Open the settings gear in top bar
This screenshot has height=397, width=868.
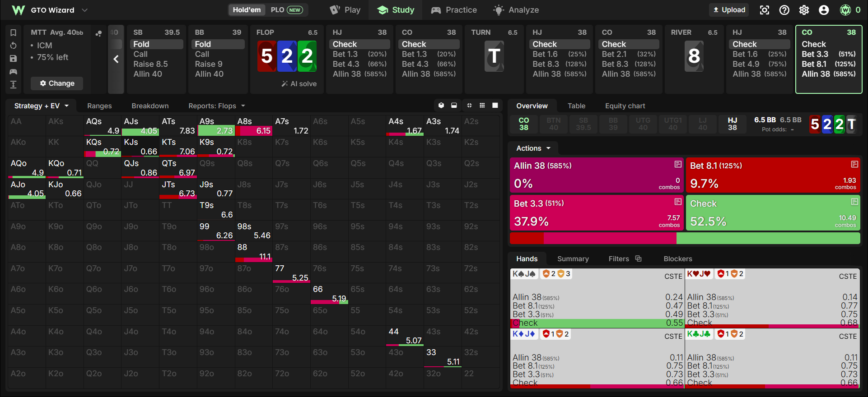[804, 10]
